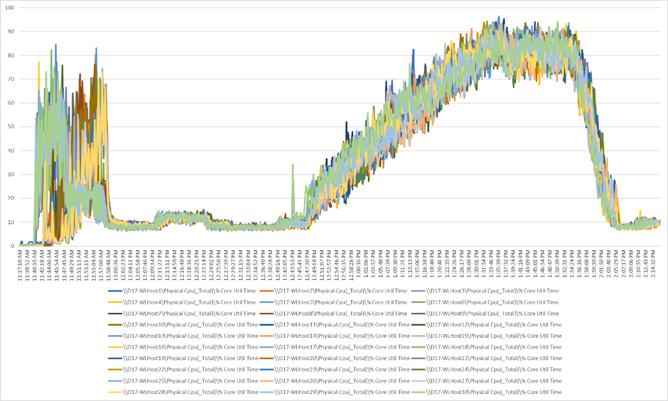Select the 80 value on the y-axis

click(11, 55)
